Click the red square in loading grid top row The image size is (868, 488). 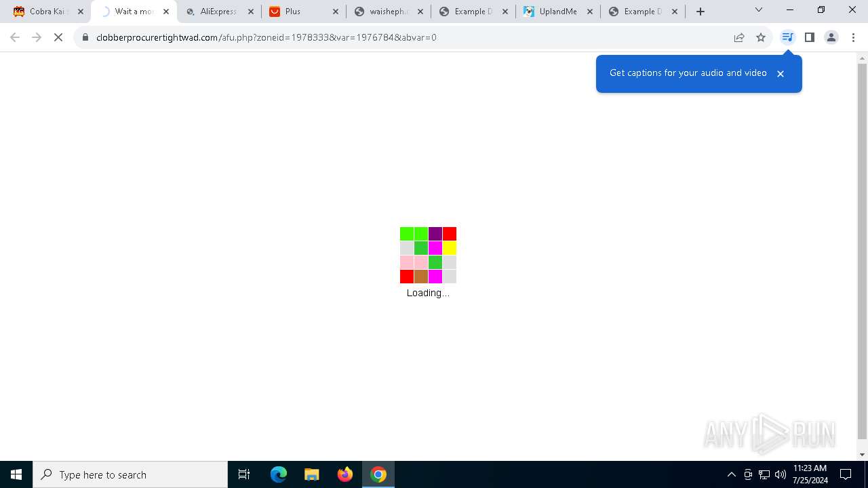[450, 234]
